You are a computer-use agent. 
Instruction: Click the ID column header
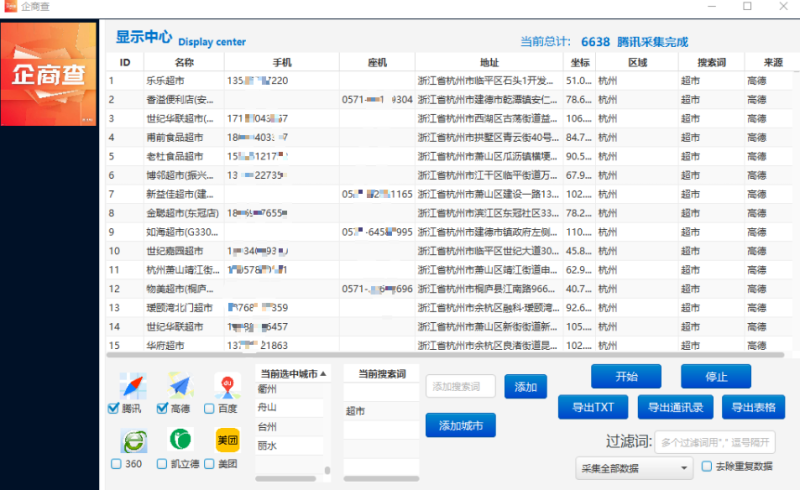pyautogui.click(x=125, y=62)
